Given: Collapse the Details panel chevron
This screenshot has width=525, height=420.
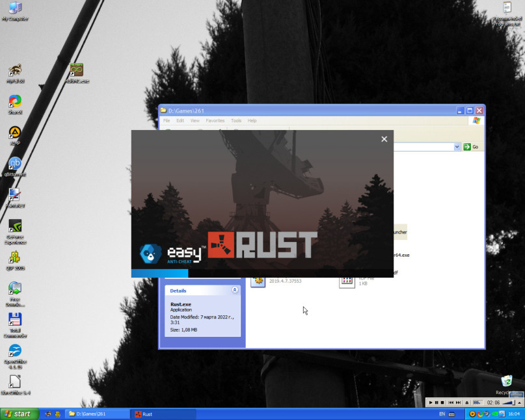Looking at the screenshot, I should pos(235,290).
